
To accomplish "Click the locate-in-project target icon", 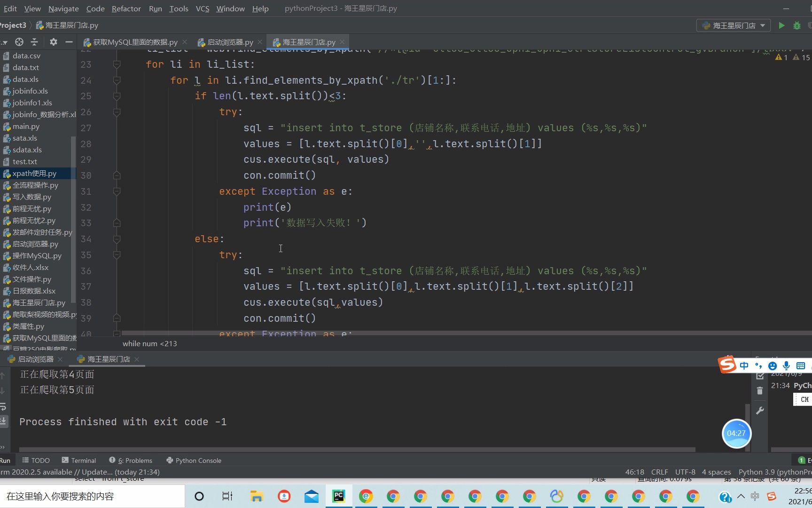I will [x=19, y=42].
